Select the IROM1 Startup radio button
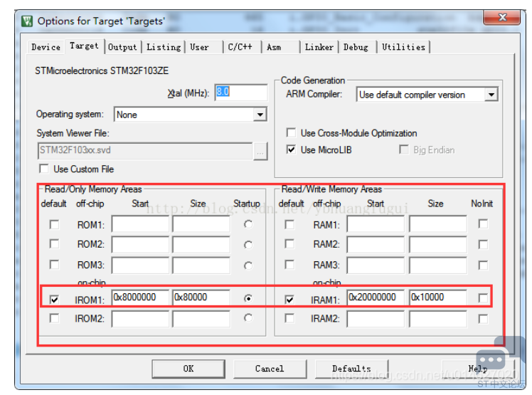 pyautogui.click(x=248, y=298)
